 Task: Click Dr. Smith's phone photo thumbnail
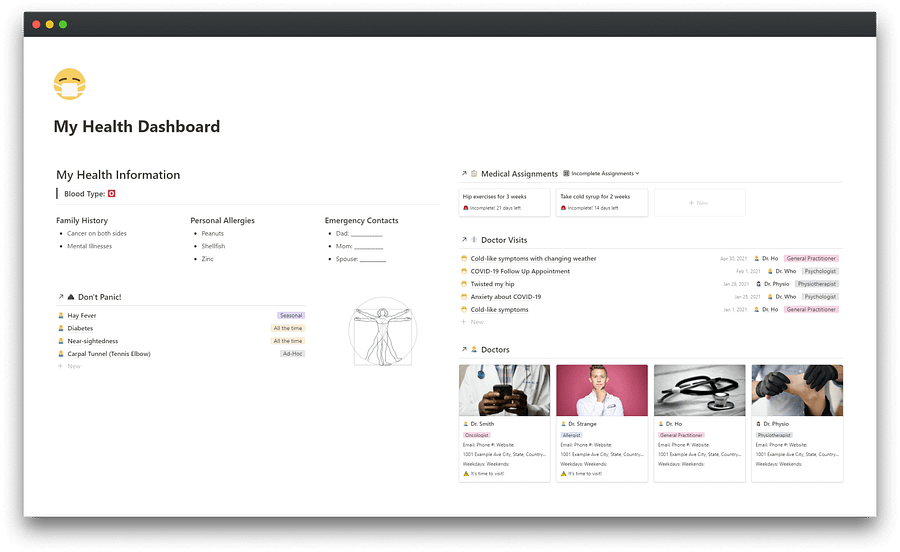505,390
